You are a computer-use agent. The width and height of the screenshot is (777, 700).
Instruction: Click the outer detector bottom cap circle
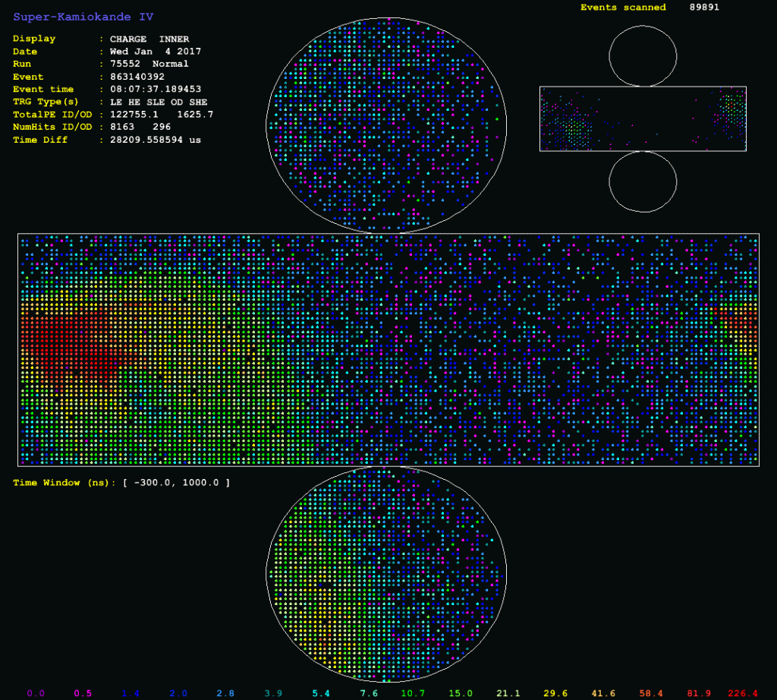tap(643, 182)
